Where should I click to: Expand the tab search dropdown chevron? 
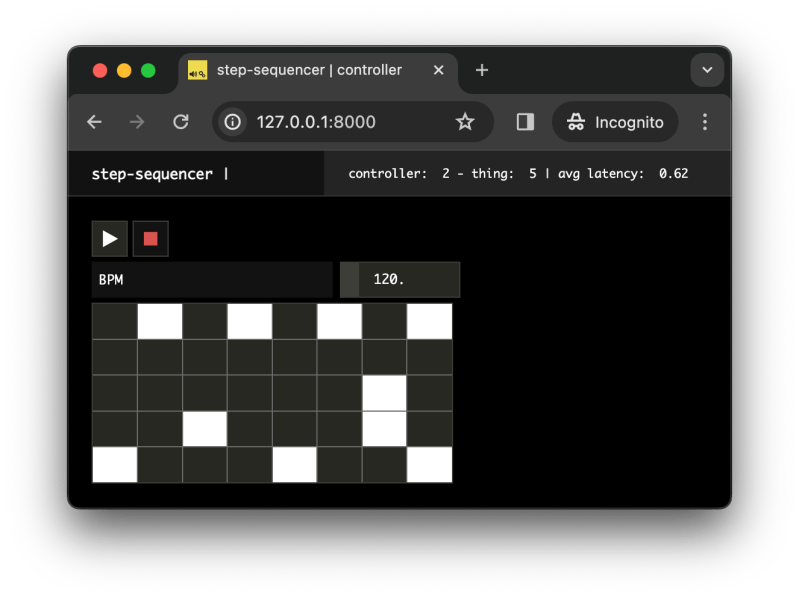pos(707,70)
